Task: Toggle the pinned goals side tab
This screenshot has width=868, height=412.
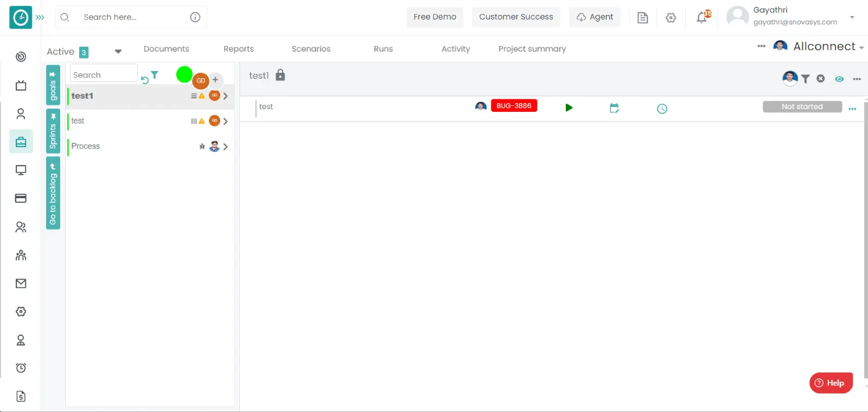Action: [x=53, y=85]
